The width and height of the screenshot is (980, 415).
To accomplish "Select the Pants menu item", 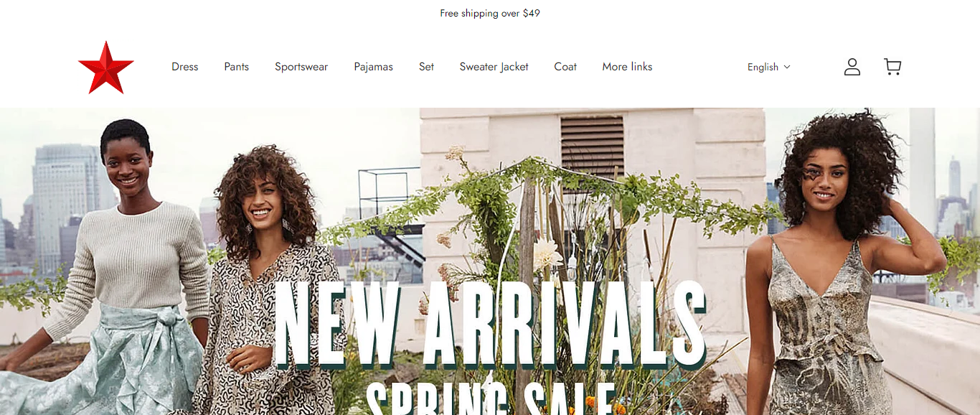I will (236, 67).
